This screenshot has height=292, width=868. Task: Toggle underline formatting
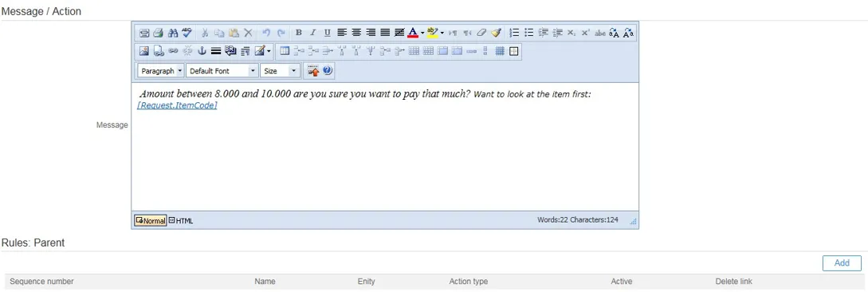[x=327, y=33]
